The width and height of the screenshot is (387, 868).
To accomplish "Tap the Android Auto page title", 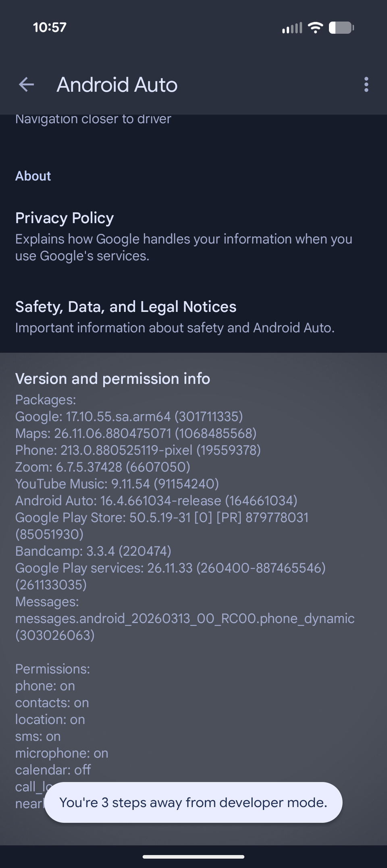I will (117, 85).
